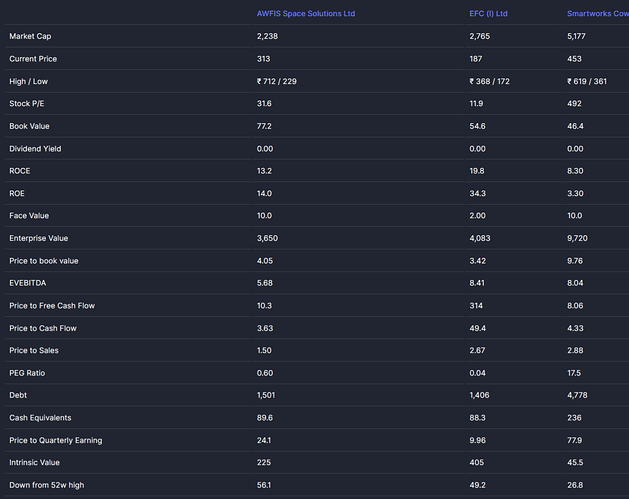Select the EVEBITDA row label
Image resolution: width=629 pixels, height=499 pixels.
click(x=28, y=283)
